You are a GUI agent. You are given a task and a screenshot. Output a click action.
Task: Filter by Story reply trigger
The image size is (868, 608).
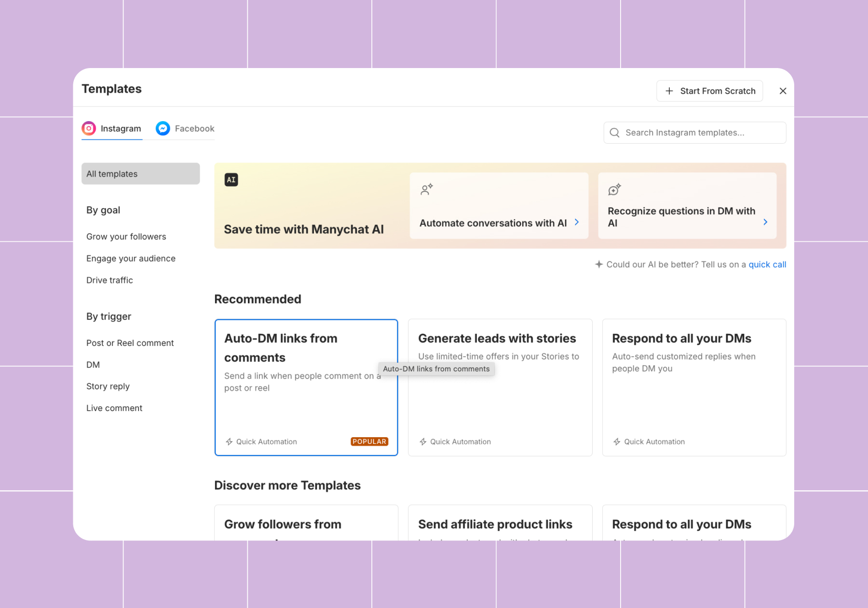click(x=108, y=386)
